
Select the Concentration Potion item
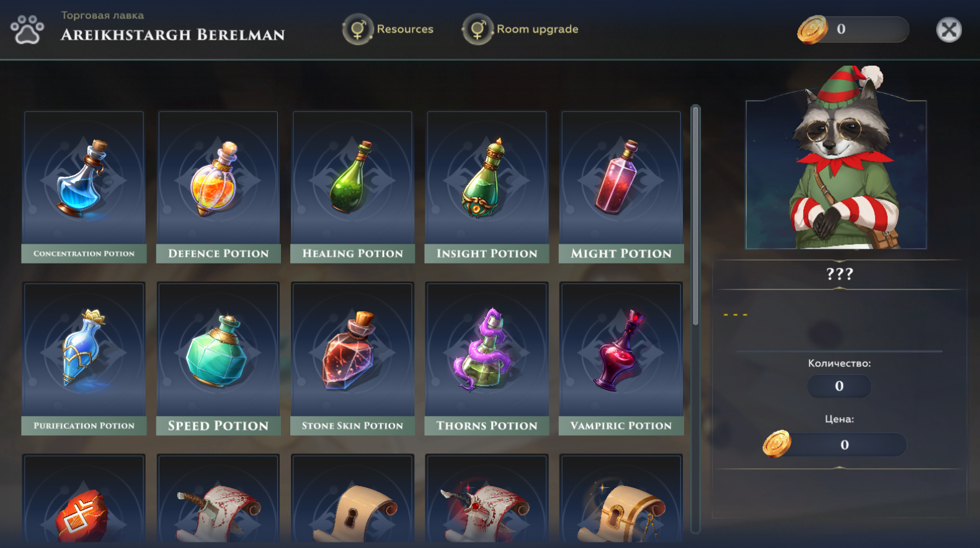(84, 187)
